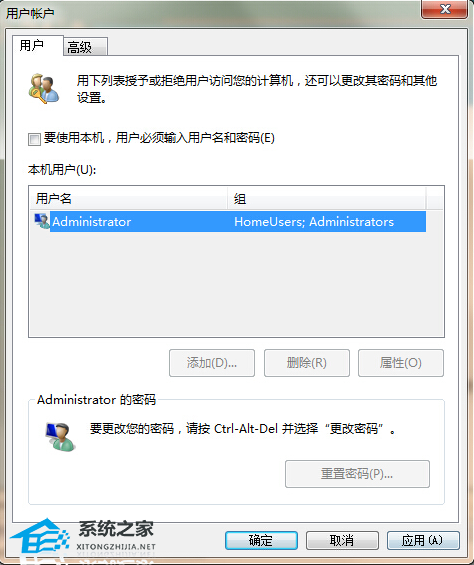This screenshot has height=565, width=474.
Task: Click the 系统之家 house logo
Action: pos(39,538)
